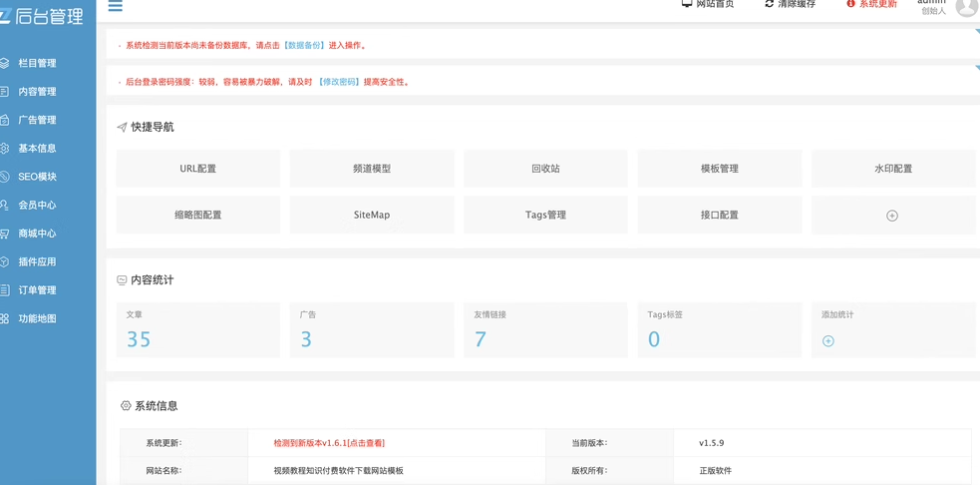Open the 广告 count card showing 3
This screenshot has height=485, width=980.
[372, 329]
